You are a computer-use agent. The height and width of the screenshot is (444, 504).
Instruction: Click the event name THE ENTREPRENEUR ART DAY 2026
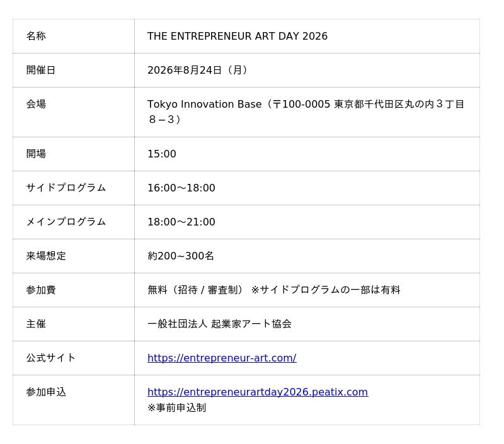pyautogui.click(x=238, y=36)
